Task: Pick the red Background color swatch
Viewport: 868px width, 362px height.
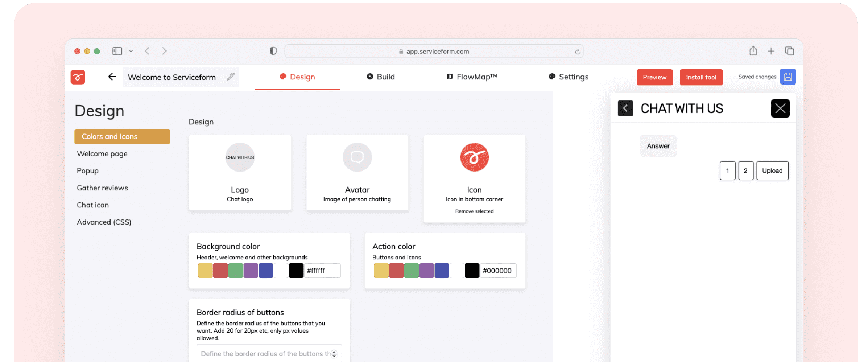Action: pyautogui.click(x=220, y=271)
